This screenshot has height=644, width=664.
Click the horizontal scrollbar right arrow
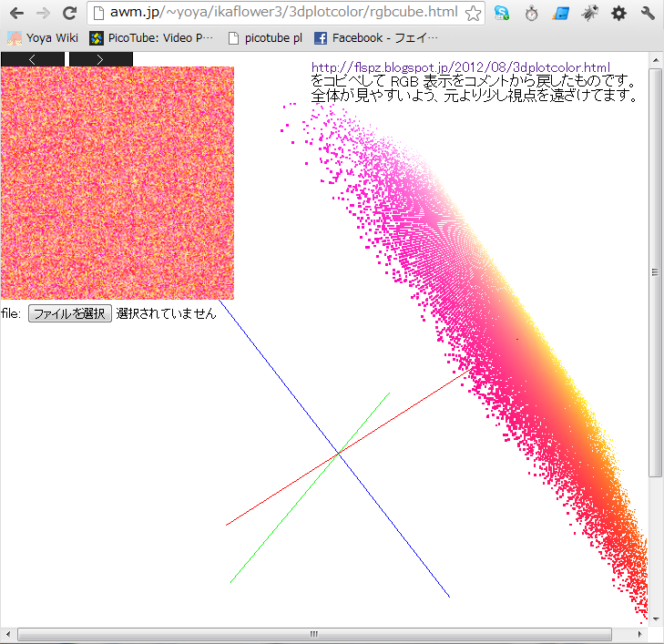[639, 634]
